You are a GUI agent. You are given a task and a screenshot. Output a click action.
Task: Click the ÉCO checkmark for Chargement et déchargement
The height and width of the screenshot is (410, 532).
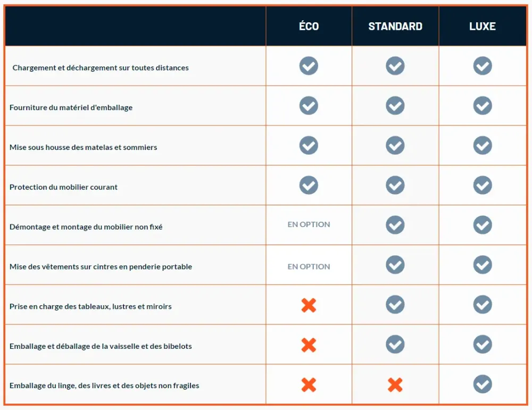(x=309, y=66)
